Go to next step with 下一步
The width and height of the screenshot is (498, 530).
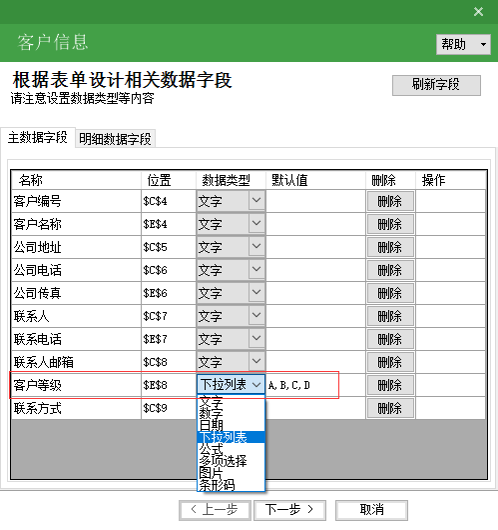(x=290, y=510)
